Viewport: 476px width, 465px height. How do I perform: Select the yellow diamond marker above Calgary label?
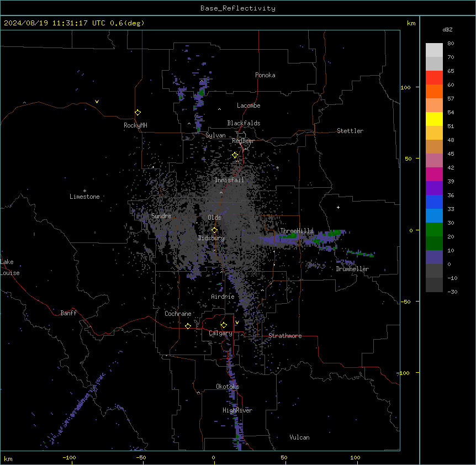coord(224,325)
